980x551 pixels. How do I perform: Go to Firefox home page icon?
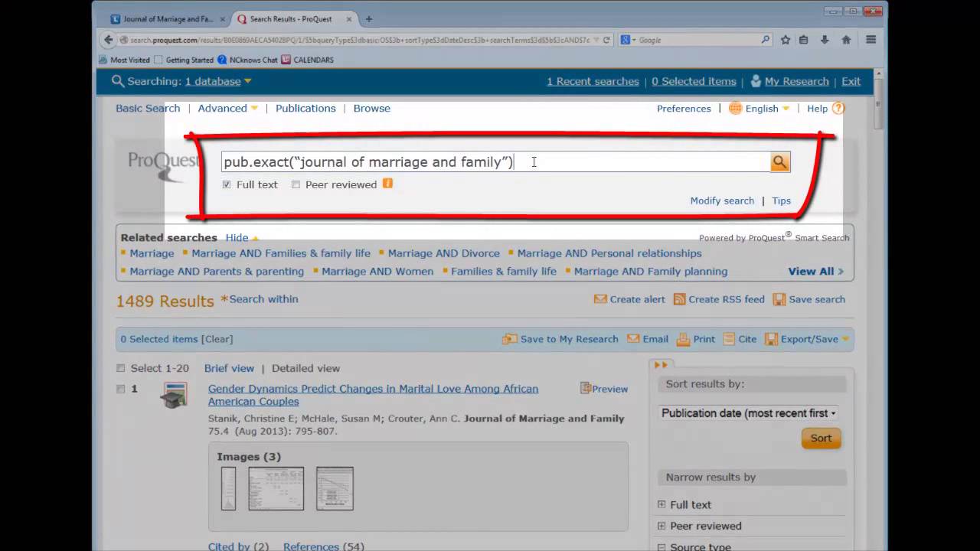[x=846, y=40]
